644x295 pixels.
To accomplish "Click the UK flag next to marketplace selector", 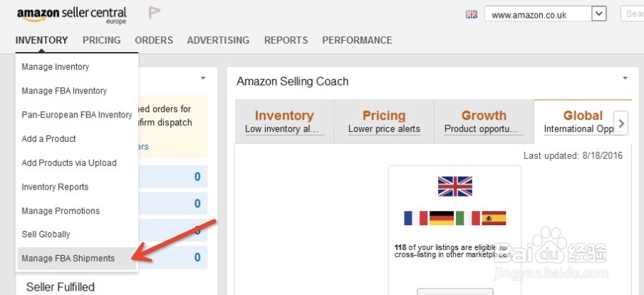I will [x=472, y=15].
